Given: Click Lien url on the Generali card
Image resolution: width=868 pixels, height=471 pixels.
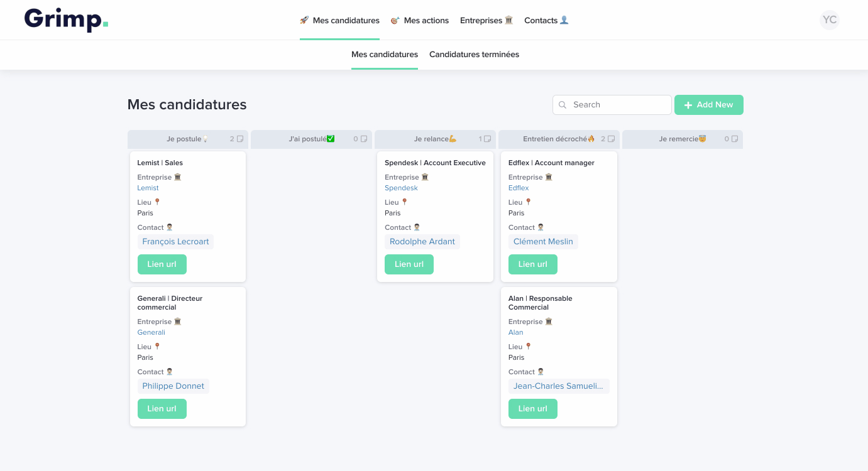Looking at the screenshot, I should pos(162,409).
